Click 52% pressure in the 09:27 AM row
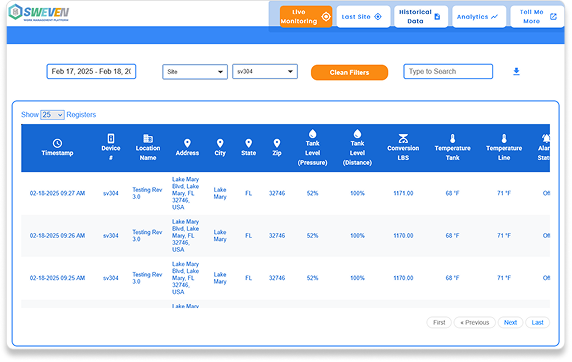The height and width of the screenshot is (362, 572). point(312,193)
